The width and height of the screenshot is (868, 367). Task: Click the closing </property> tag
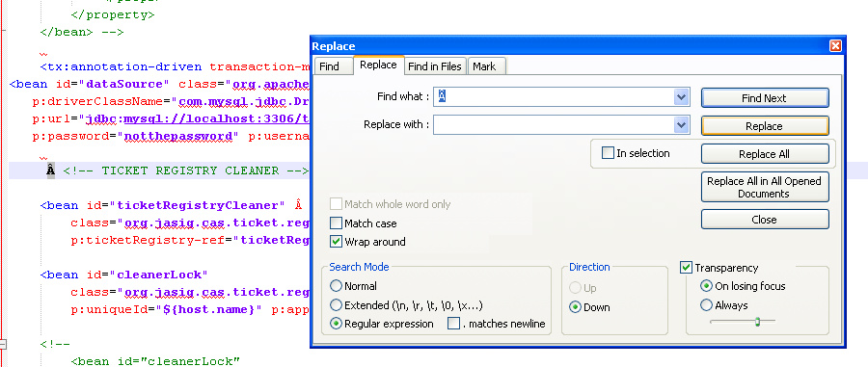(x=113, y=14)
